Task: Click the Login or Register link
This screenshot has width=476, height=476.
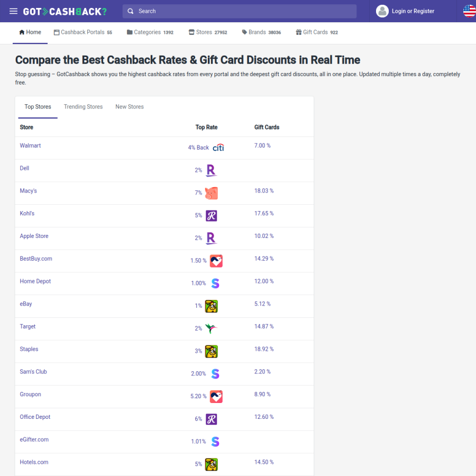Action: coord(413,11)
